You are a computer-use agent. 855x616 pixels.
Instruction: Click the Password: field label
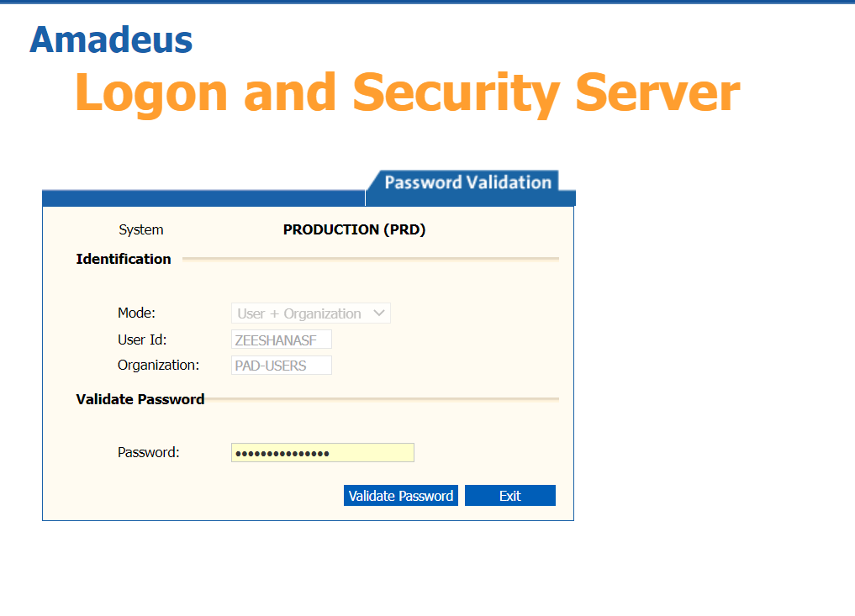149,452
